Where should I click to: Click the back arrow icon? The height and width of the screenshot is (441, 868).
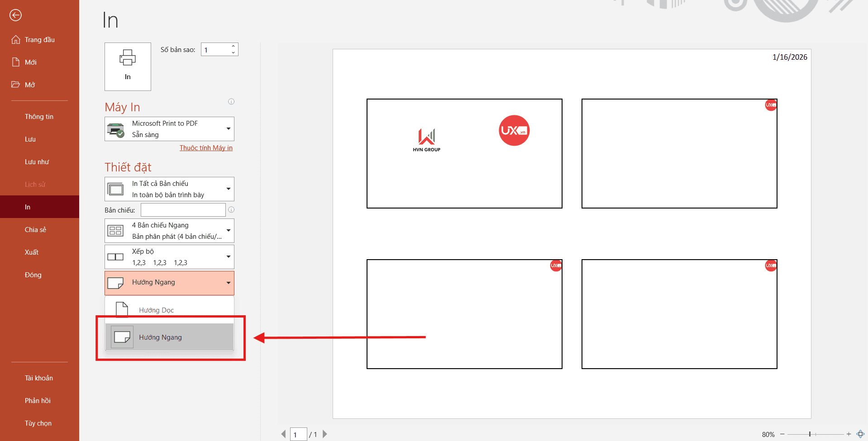15,15
